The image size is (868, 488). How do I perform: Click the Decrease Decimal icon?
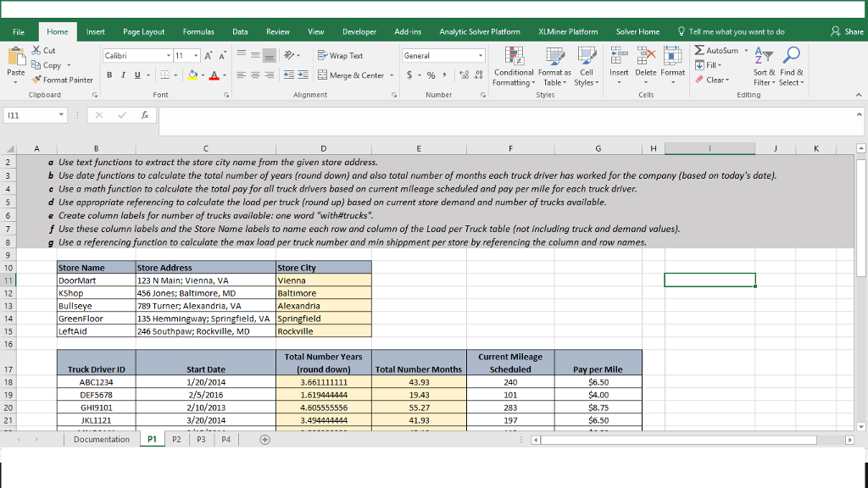coord(478,75)
